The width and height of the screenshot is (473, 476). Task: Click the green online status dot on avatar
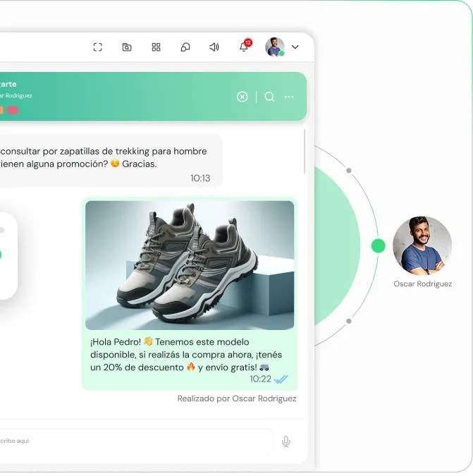click(281, 54)
